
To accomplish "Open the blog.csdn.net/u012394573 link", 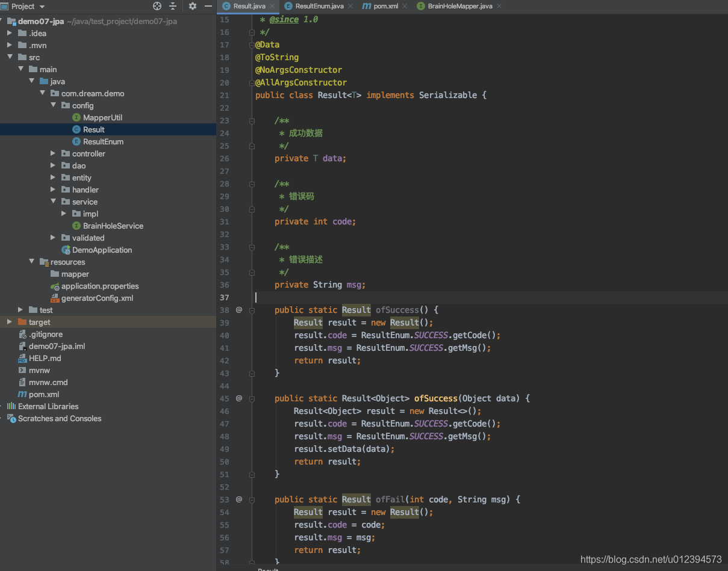I will pyautogui.click(x=650, y=559).
